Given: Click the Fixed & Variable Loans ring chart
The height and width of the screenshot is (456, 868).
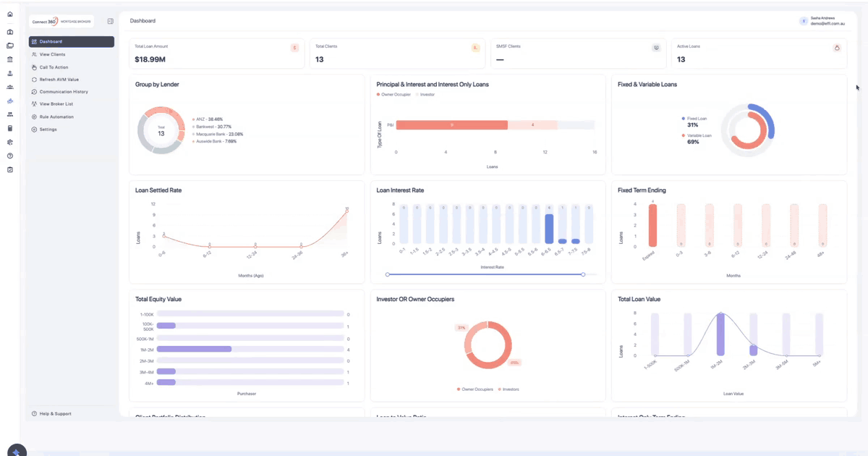Looking at the screenshot, I should pyautogui.click(x=749, y=131).
